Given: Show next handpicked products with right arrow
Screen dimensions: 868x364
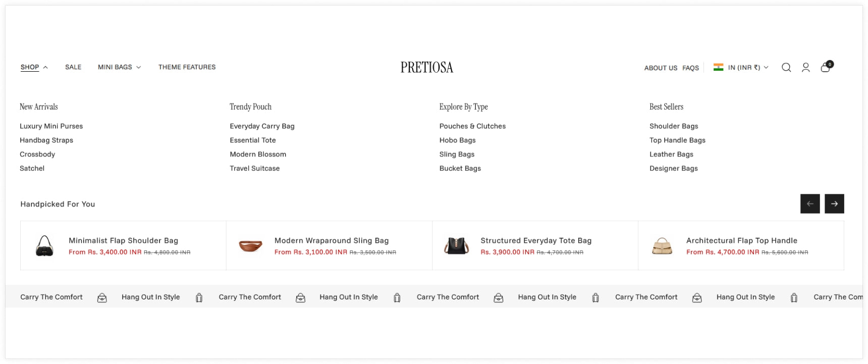Looking at the screenshot, I should 834,204.
